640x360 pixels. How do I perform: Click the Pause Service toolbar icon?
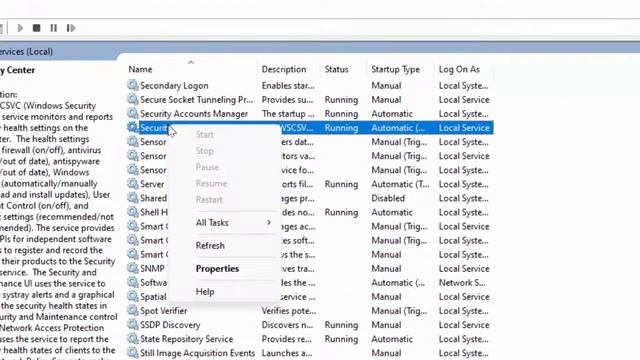[x=53, y=28]
